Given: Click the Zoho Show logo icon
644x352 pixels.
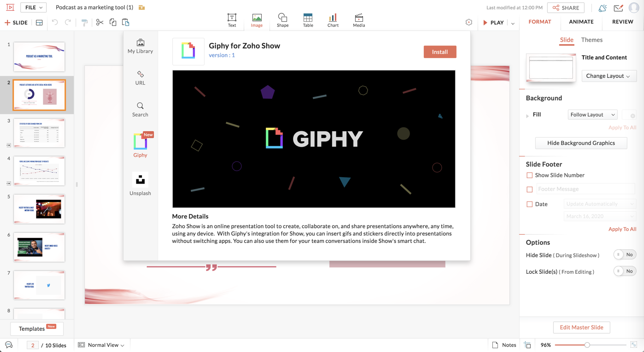Looking at the screenshot, I should tap(10, 7).
